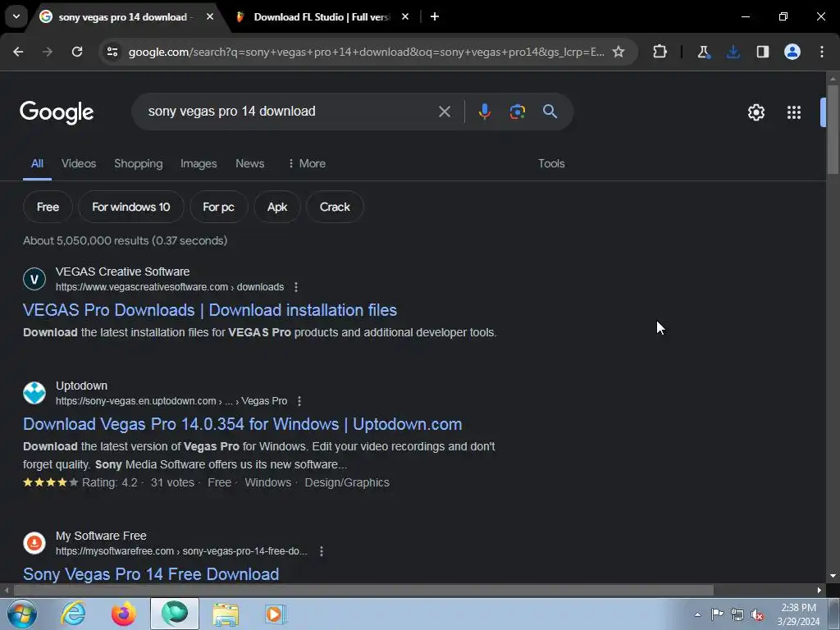Switch to the sony vegas pro 14 download tab
The width and height of the screenshot is (840, 630).
pos(125,17)
